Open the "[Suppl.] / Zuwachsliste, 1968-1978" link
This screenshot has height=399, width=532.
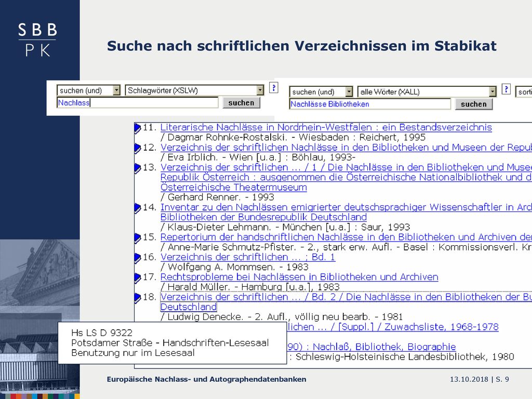[393, 327]
